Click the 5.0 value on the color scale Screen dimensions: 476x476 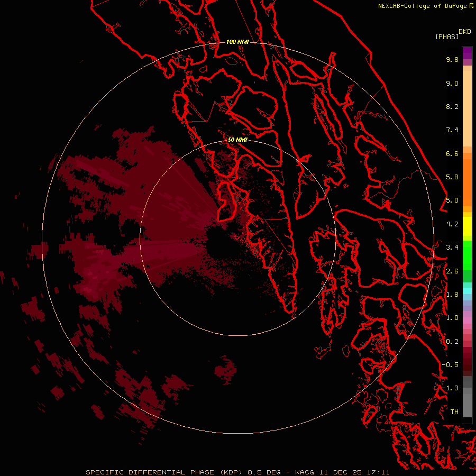click(452, 200)
